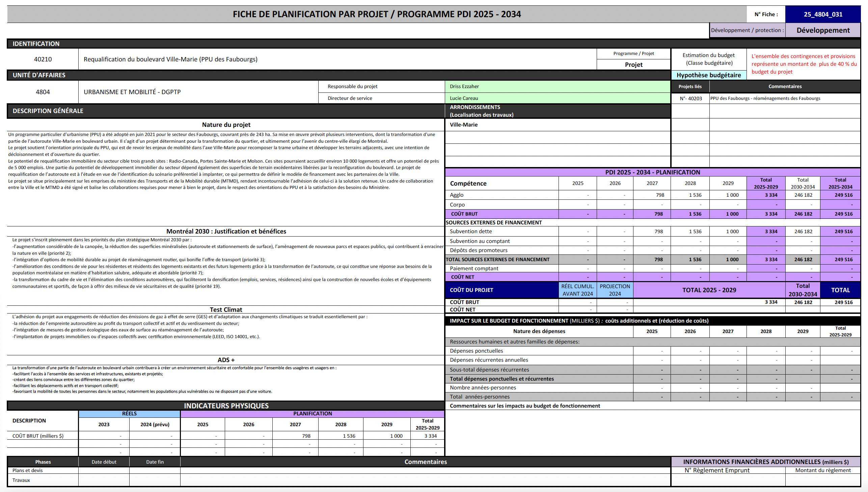Click Montant du règlement label
This screenshot has width=868, height=492.
[823, 470]
